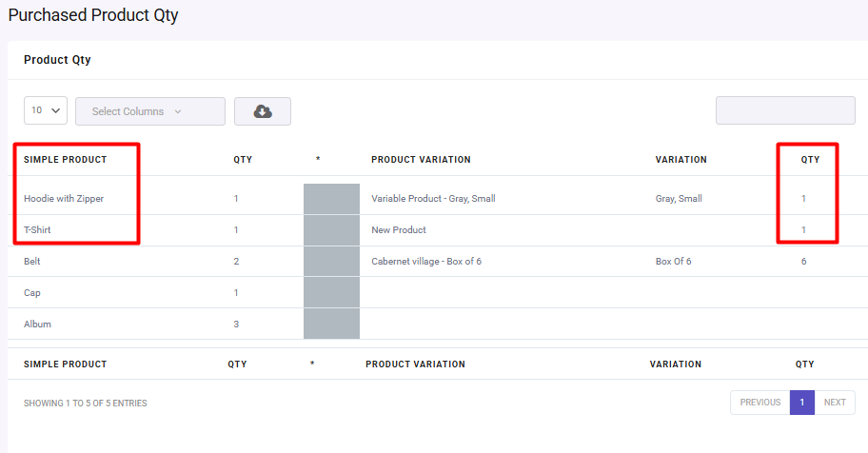
Task: Click the footer Product Variation header
Action: pos(415,364)
